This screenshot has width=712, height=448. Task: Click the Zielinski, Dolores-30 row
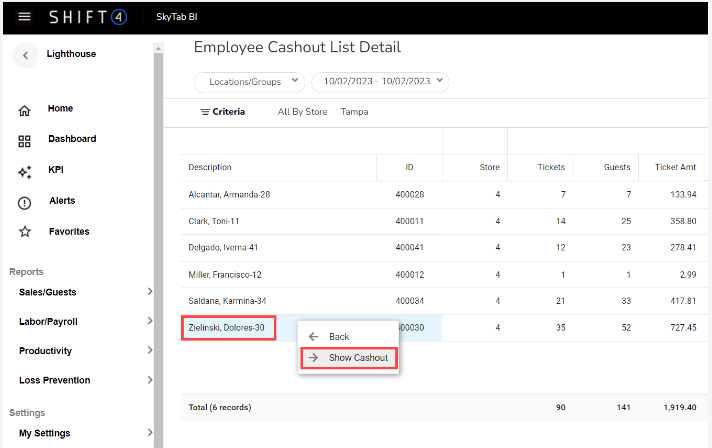click(227, 327)
